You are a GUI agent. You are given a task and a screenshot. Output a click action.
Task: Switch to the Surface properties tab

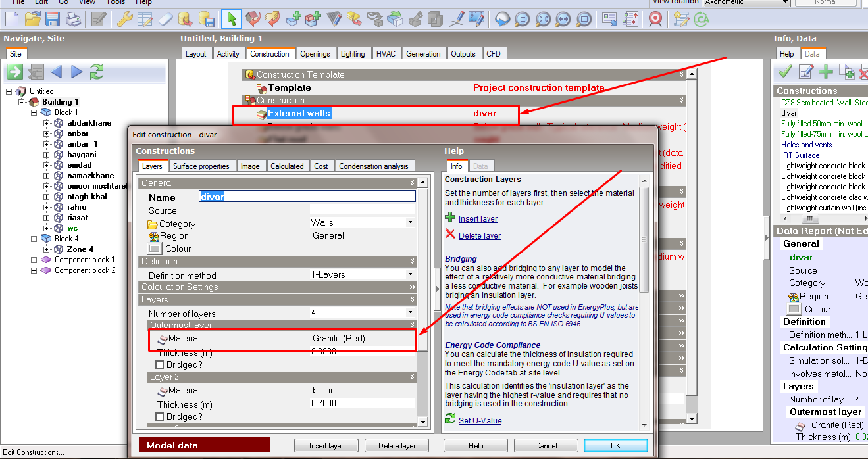click(x=201, y=166)
